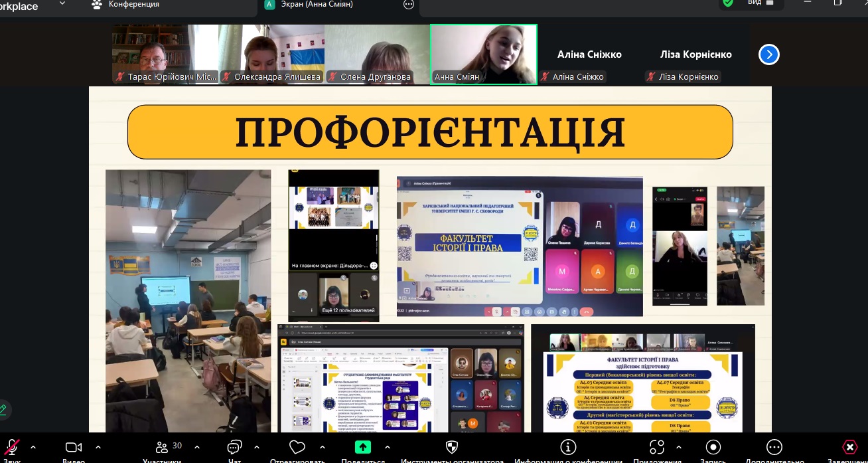868x463 pixels.
Task: Click the green annotation pencil icon
Action: (3, 410)
